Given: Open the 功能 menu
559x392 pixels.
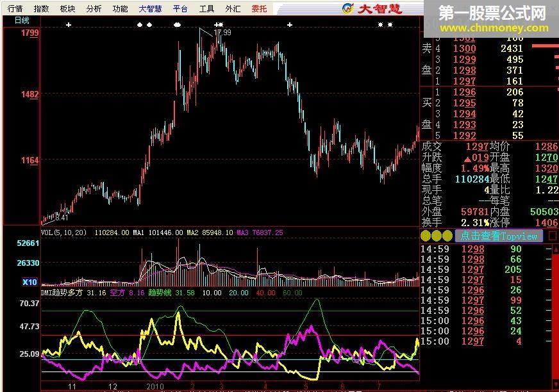Looking at the screenshot, I should 120,8.
